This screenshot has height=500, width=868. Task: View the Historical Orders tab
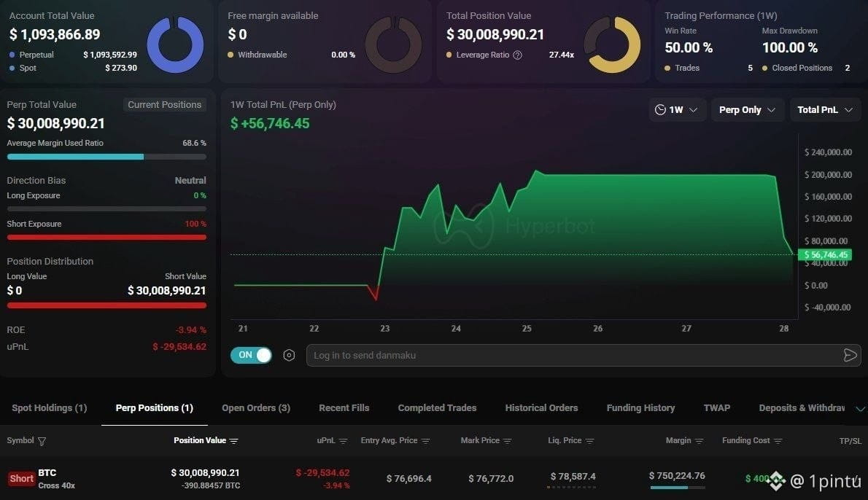[541, 407]
